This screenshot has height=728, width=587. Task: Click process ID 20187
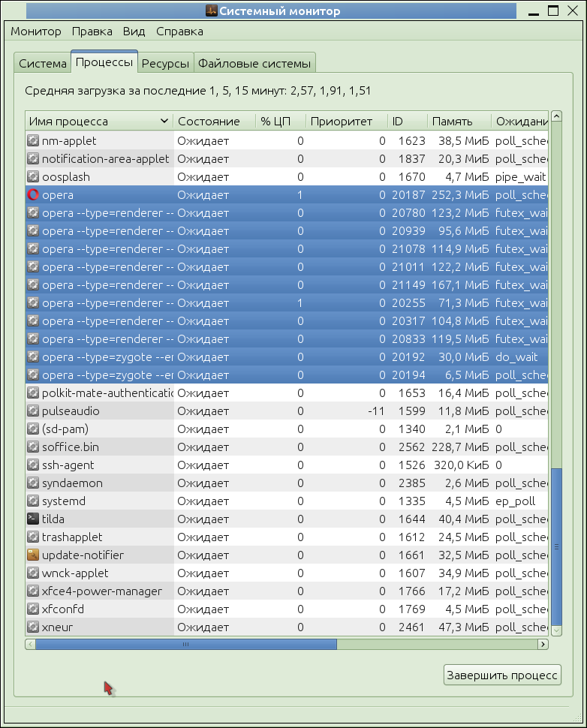click(x=408, y=195)
